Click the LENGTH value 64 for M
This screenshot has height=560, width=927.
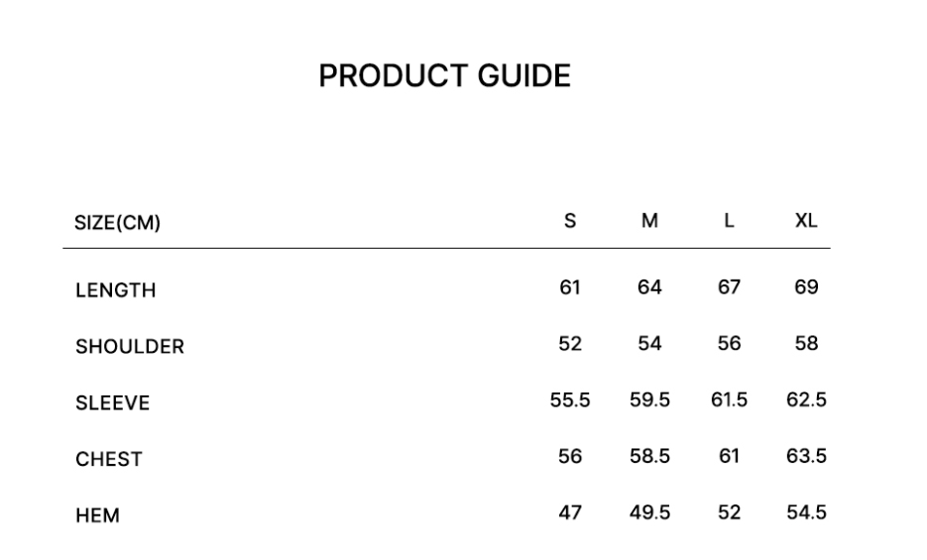649,287
